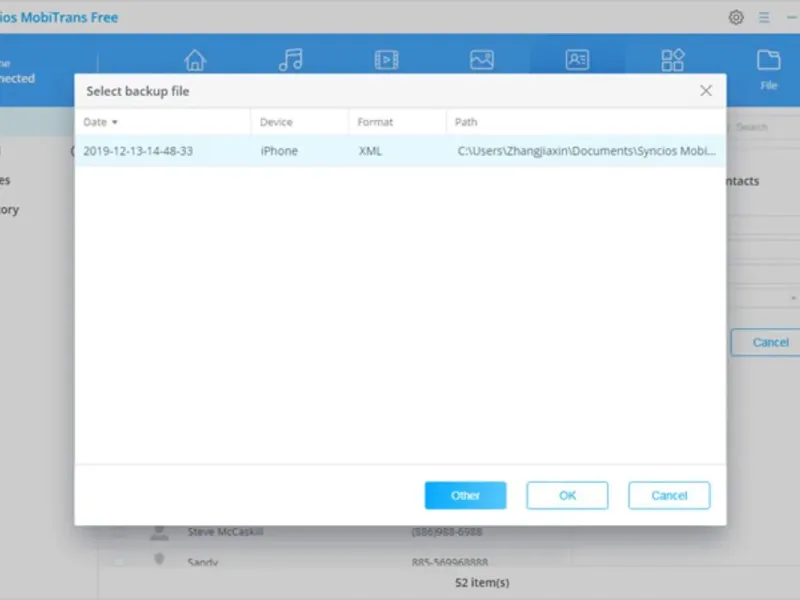Click Cancel button in background window

(x=766, y=342)
